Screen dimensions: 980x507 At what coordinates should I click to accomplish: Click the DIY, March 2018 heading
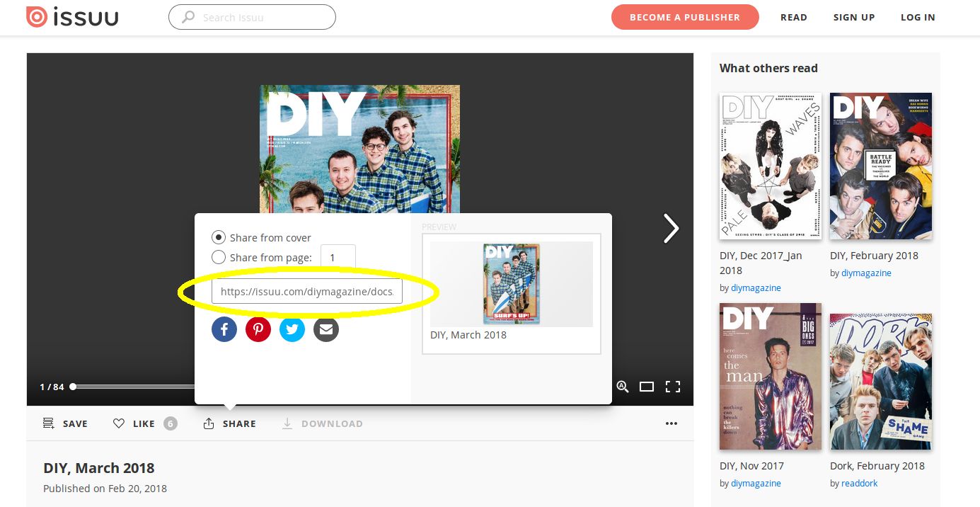[99, 468]
